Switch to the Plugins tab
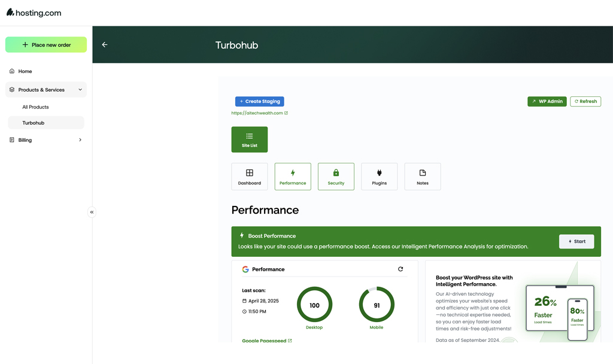The width and height of the screenshot is (613, 364). [379, 177]
